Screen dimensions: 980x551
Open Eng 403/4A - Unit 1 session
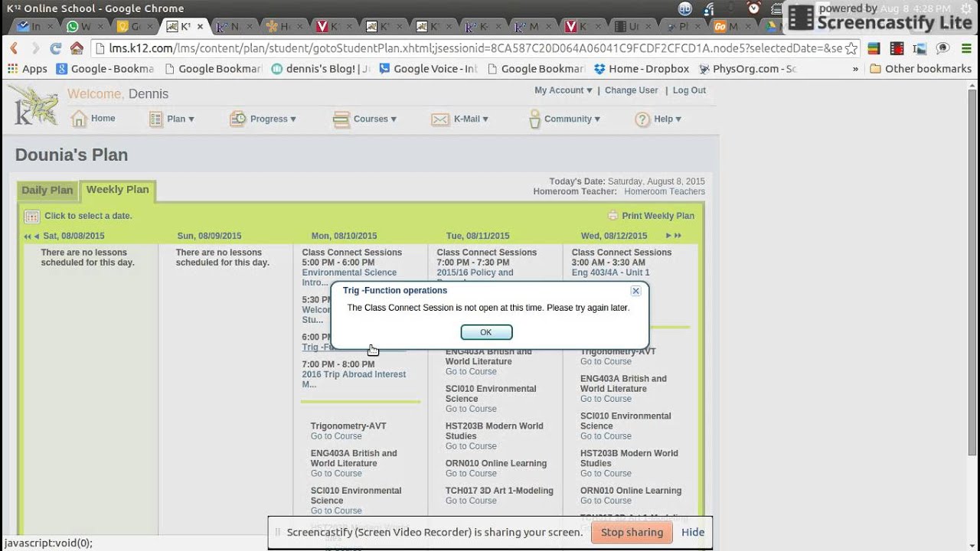pyautogui.click(x=610, y=272)
